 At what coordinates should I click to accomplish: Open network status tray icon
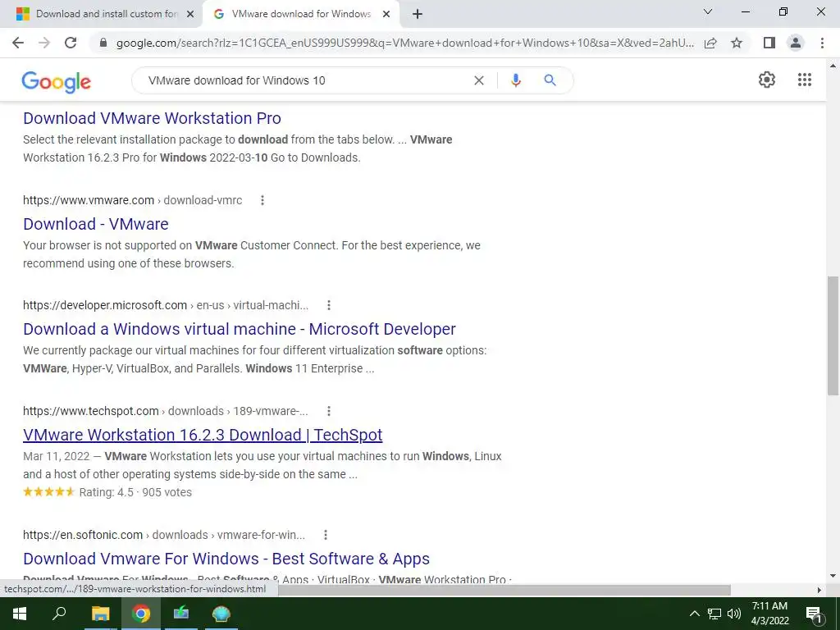(x=714, y=614)
